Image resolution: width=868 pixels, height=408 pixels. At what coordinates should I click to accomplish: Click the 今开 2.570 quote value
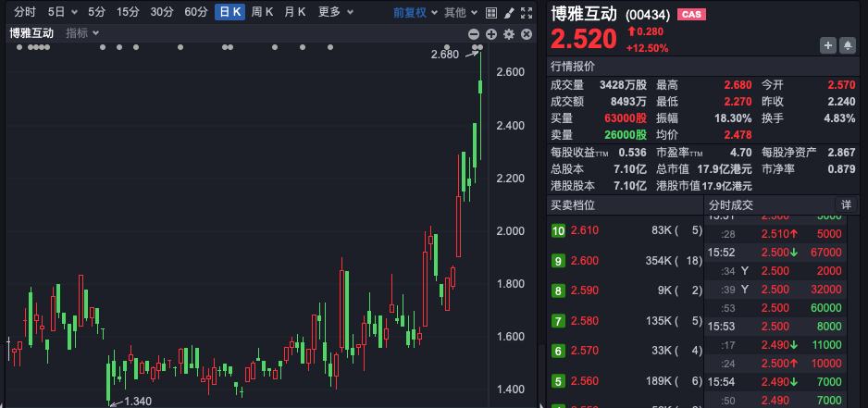[842, 85]
